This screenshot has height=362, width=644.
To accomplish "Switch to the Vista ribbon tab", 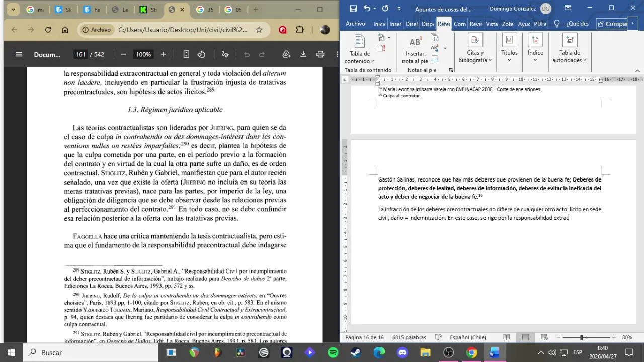I will pos(492,24).
